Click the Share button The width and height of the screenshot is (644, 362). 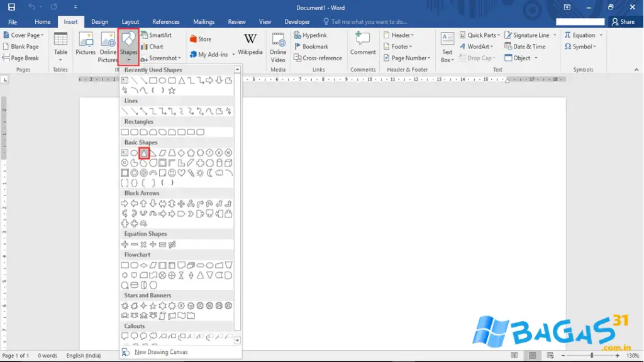[622, 21]
